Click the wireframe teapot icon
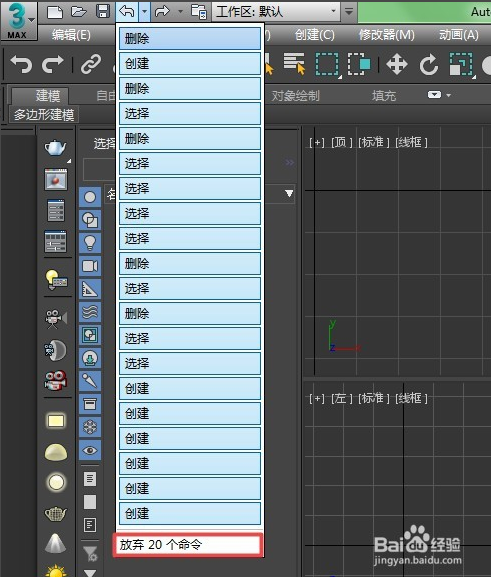Screen dimensions: 491x577 pyautogui.click(x=56, y=514)
